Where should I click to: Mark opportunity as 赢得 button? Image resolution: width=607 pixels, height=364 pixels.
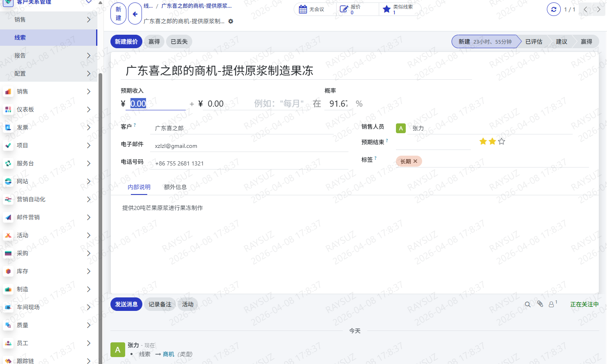[x=154, y=42]
